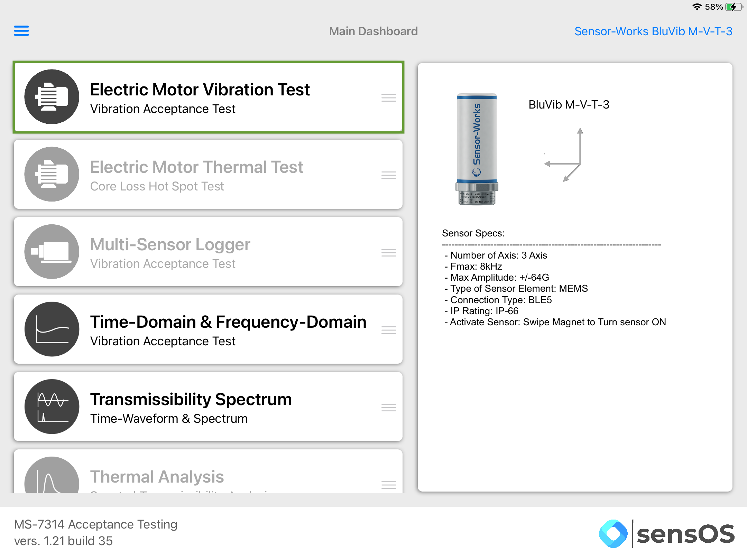This screenshot has width=747, height=560.
Task: Tap the Number of Axis: 3 Axis line
Action: tap(496, 255)
